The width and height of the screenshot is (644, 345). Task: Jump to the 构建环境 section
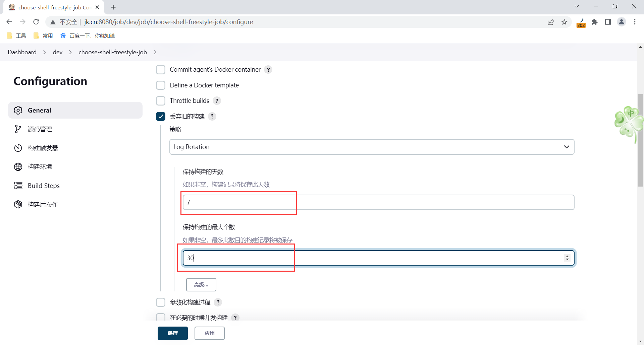[x=75, y=166]
